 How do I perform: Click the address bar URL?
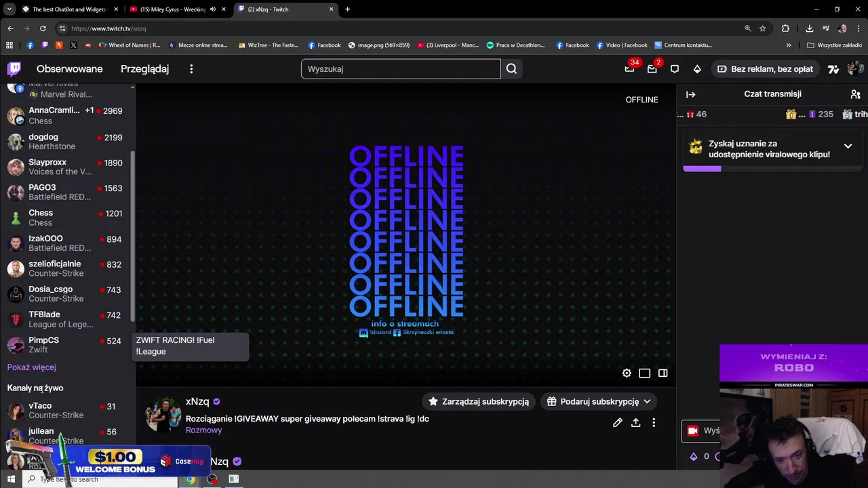[x=108, y=28]
